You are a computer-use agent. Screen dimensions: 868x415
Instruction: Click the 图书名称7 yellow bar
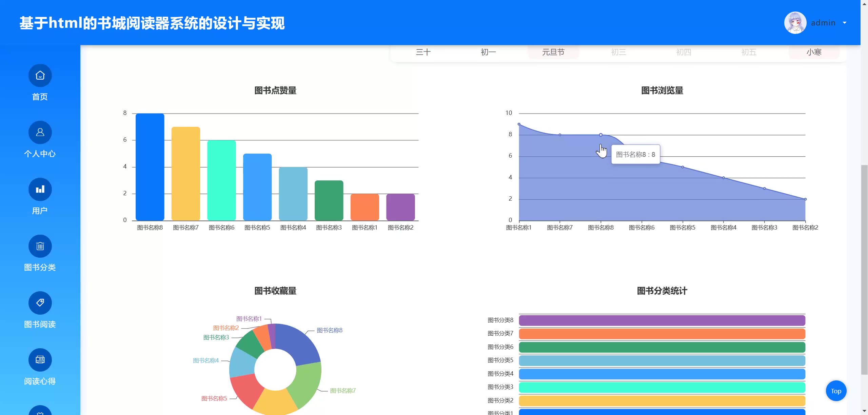(x=185, y=174)
